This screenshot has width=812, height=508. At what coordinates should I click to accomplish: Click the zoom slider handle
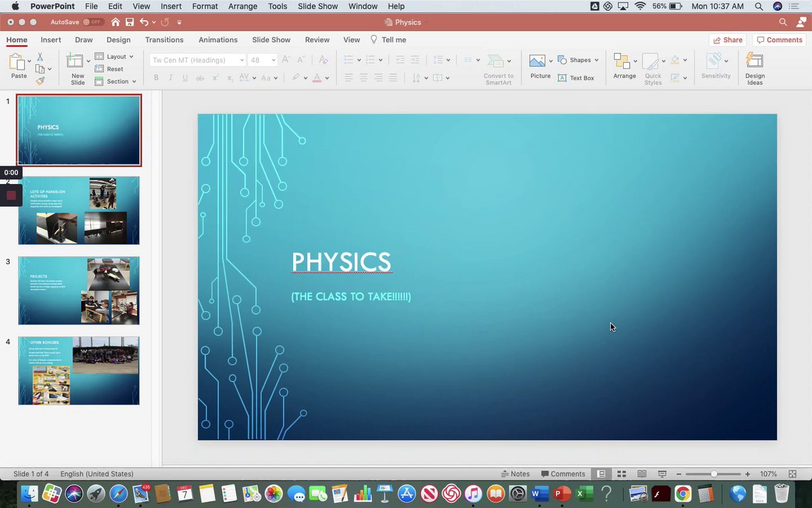pyautogui.click(x=714, y=474)
